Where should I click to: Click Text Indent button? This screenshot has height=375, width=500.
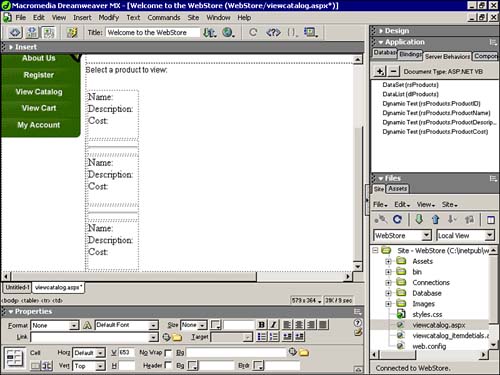(x=299, y=337)
